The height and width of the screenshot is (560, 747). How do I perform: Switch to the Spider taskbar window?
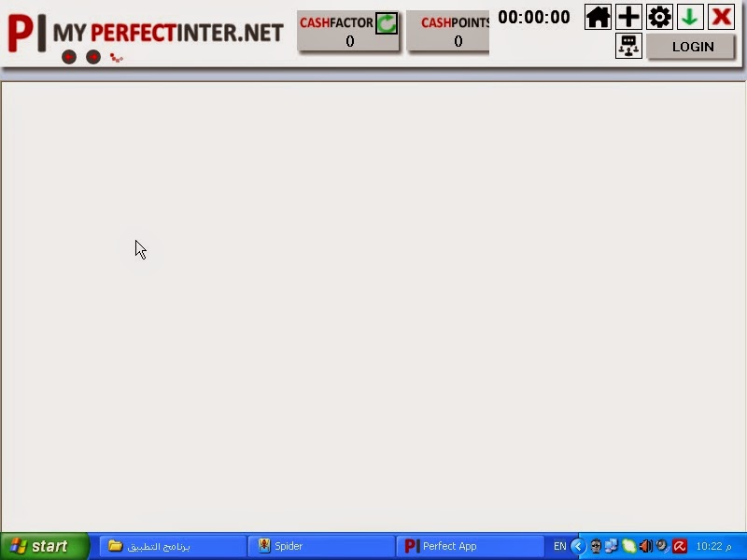[321, 546]
